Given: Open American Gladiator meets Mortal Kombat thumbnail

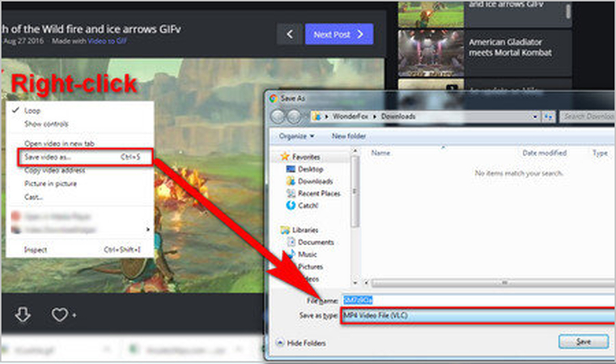Looking at the screenshot, I should point(431,53).
